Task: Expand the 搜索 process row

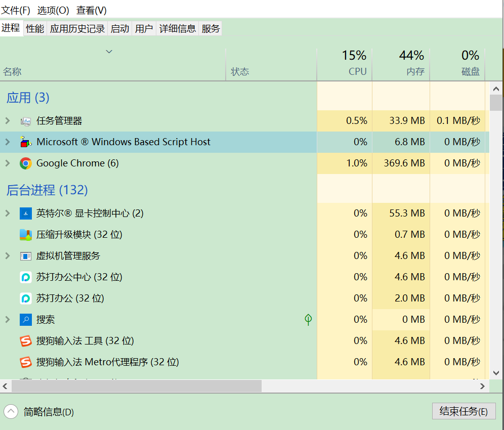Action: tap(8, 319)
